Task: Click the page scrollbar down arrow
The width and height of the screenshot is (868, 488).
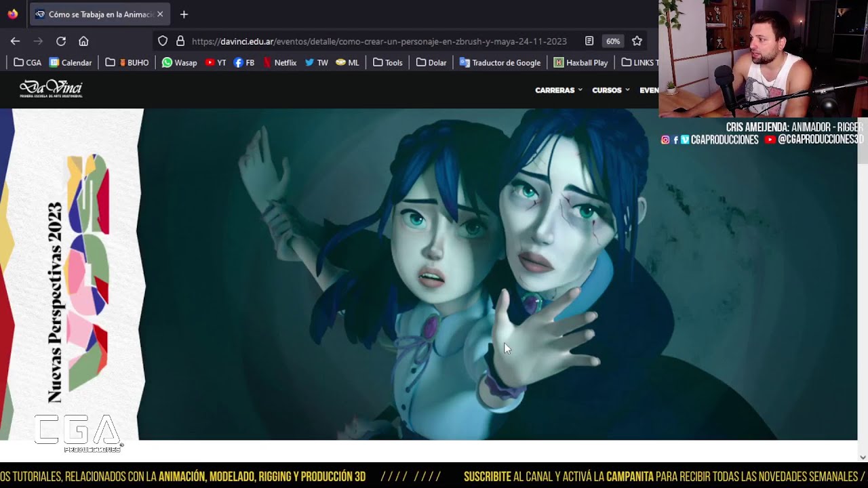Action: tap(863, 457)
